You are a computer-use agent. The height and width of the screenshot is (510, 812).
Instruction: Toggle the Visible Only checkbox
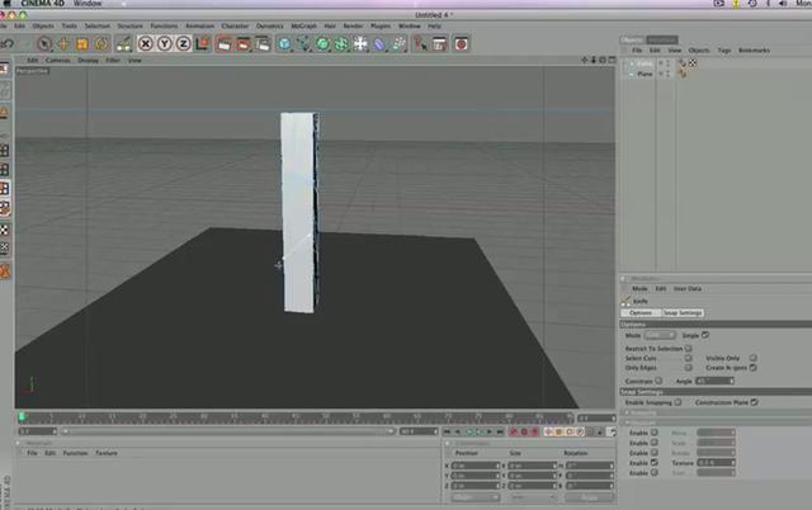tap(753, 358)
